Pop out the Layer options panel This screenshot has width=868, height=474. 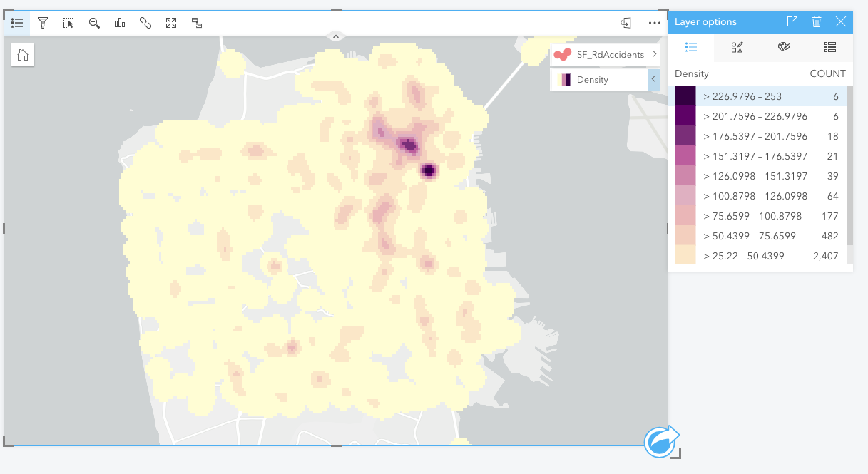tap(792, 21)
